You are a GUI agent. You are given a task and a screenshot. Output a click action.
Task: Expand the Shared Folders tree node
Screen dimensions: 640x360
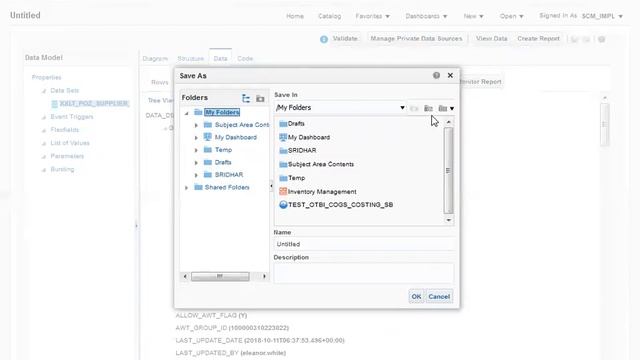pyautogui.click(x=187, y=188)
